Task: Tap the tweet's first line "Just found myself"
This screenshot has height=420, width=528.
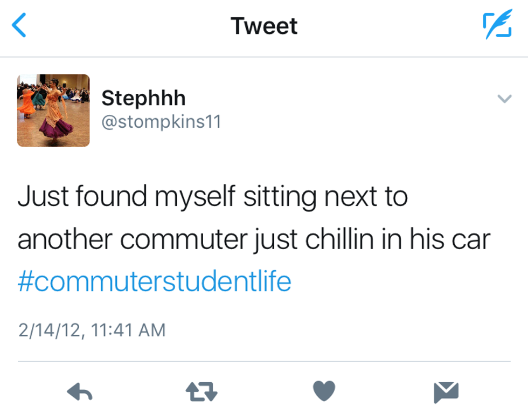Action: click(127, 197)
